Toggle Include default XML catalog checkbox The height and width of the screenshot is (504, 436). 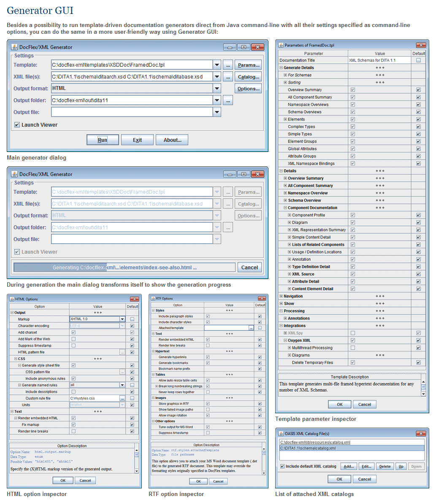click(x=282, y=466)
